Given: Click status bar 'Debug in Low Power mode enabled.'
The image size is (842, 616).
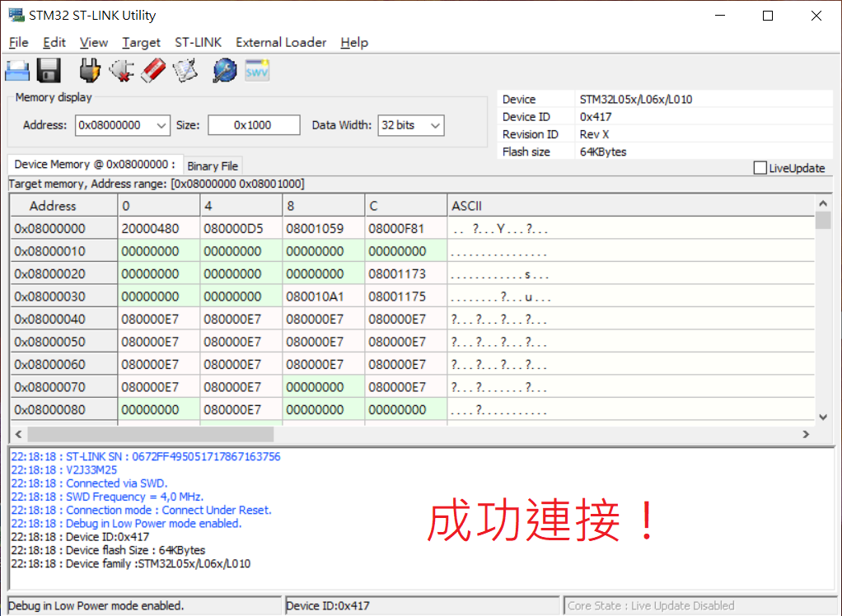Looking at the screenshot, I should pos(96,606).
